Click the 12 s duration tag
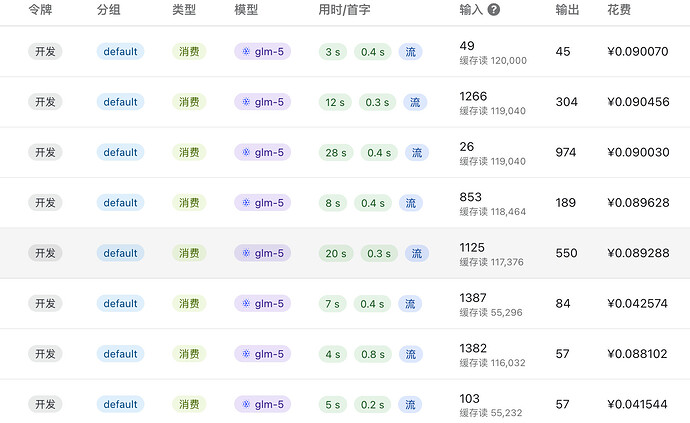Viewport: 690px width, 423px height. coord(335,103)
